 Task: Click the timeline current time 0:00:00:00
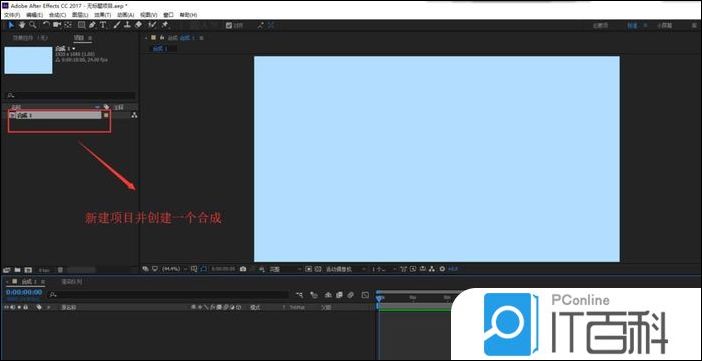(x=24, y=292)
